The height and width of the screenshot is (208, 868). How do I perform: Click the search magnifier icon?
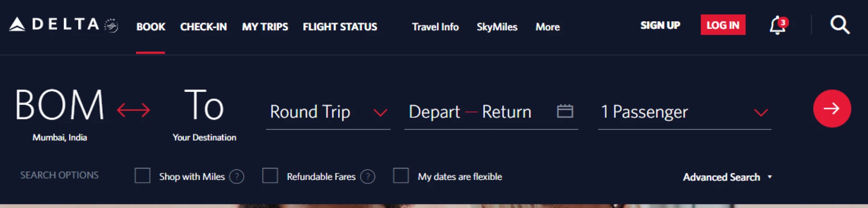(x=840, y=25)
